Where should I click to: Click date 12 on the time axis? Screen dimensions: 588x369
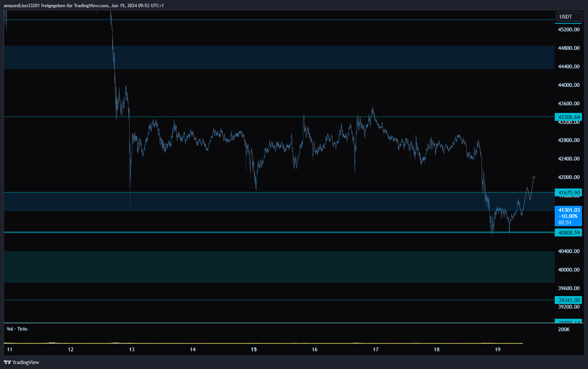point(71,349)
